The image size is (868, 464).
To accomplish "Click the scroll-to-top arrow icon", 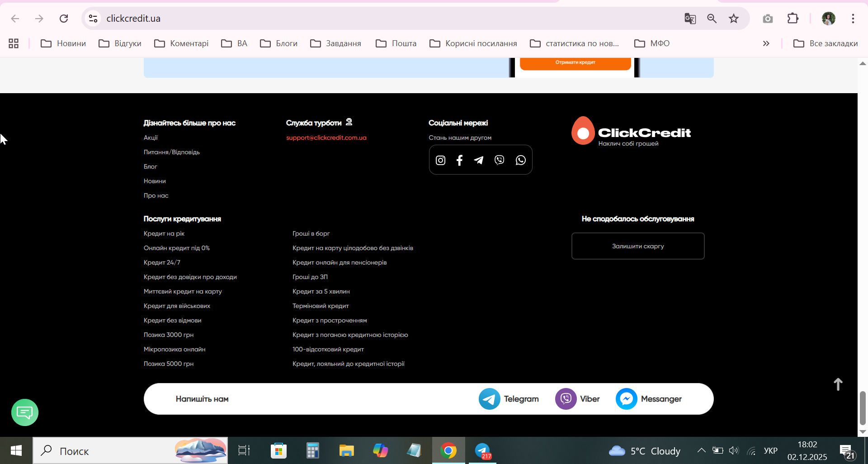I will (x=838, y=384).
